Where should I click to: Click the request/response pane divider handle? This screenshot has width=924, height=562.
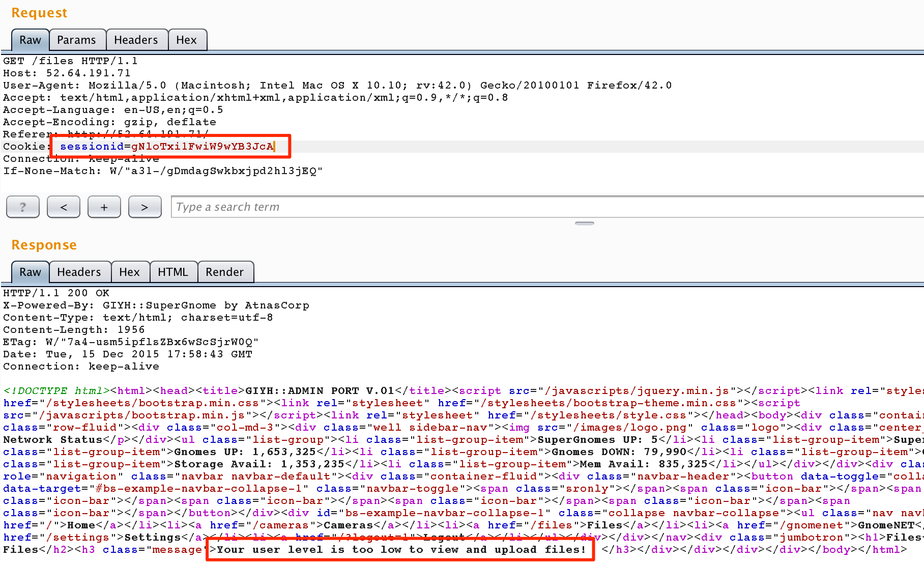point(585,223)
